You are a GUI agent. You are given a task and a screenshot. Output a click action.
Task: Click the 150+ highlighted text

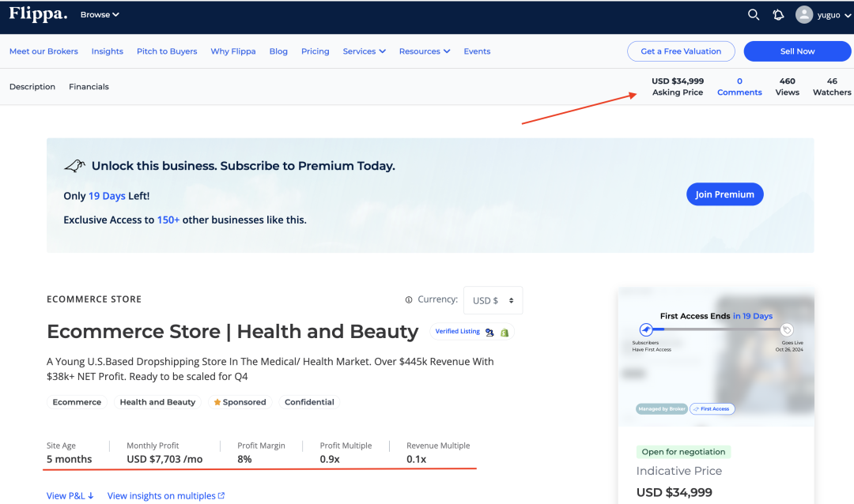tap(168, 220)
